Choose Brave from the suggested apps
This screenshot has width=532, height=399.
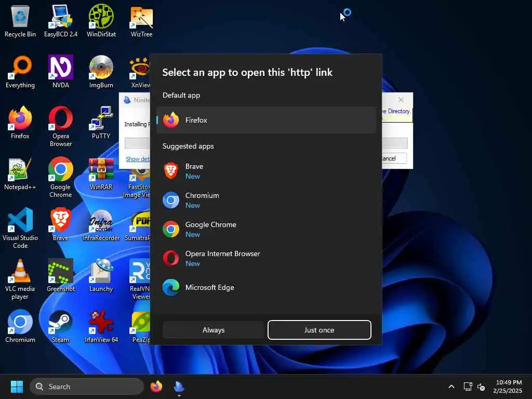coord(267,171)
